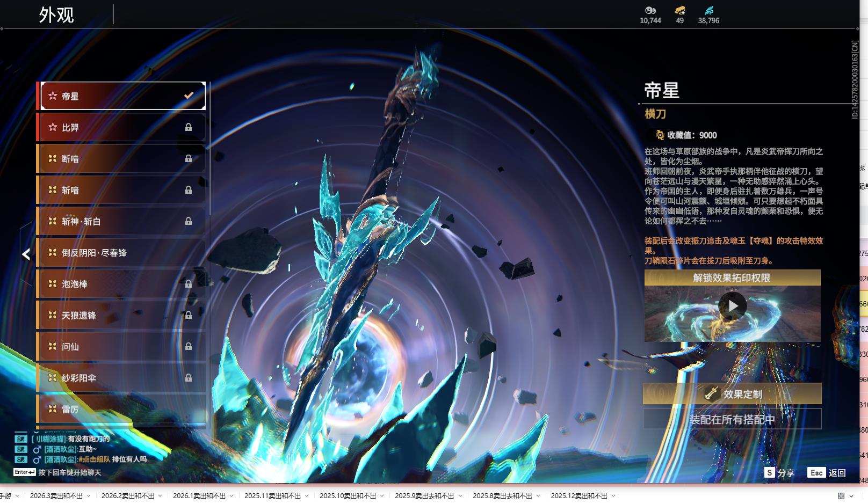Click the teal currency icon above 38,796
Viewport: 868px width, 504px height.
click(x=709, y=10)
